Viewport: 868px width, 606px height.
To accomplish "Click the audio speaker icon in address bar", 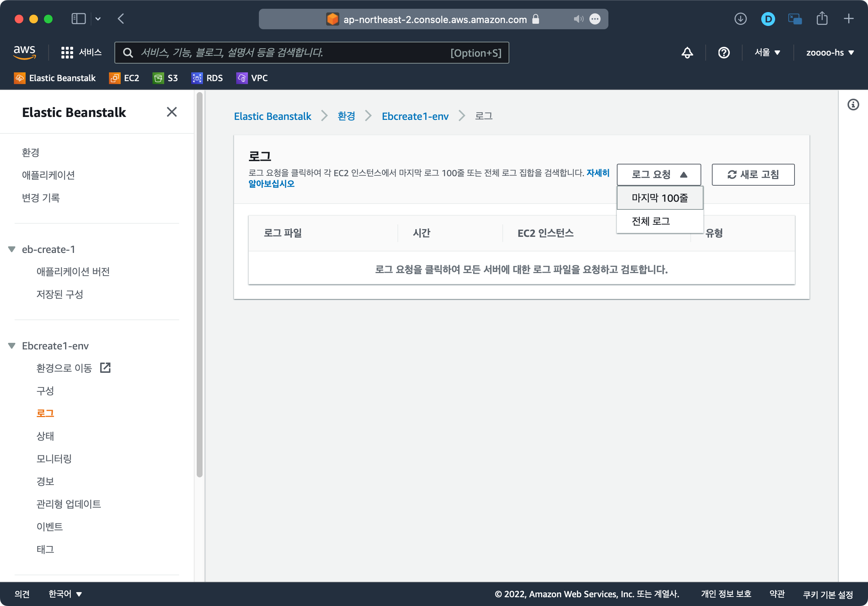I will click(x=578, y=19).
